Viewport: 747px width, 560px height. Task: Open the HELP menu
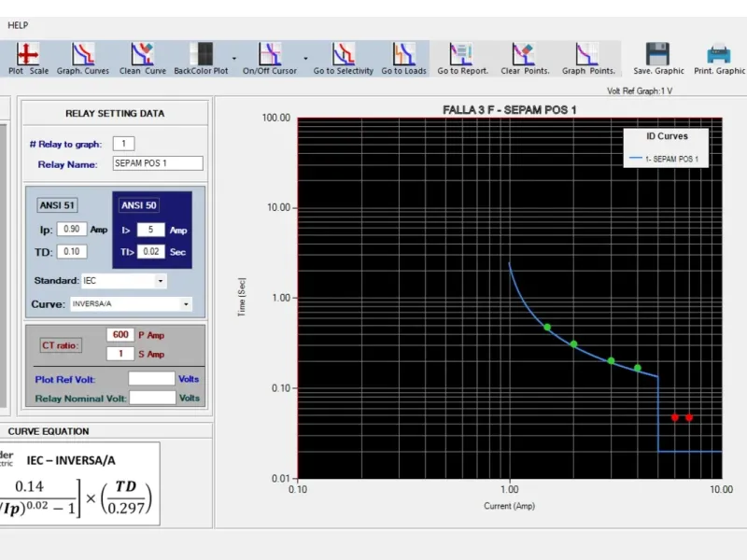pyautogui.click(x=18, y=25)
